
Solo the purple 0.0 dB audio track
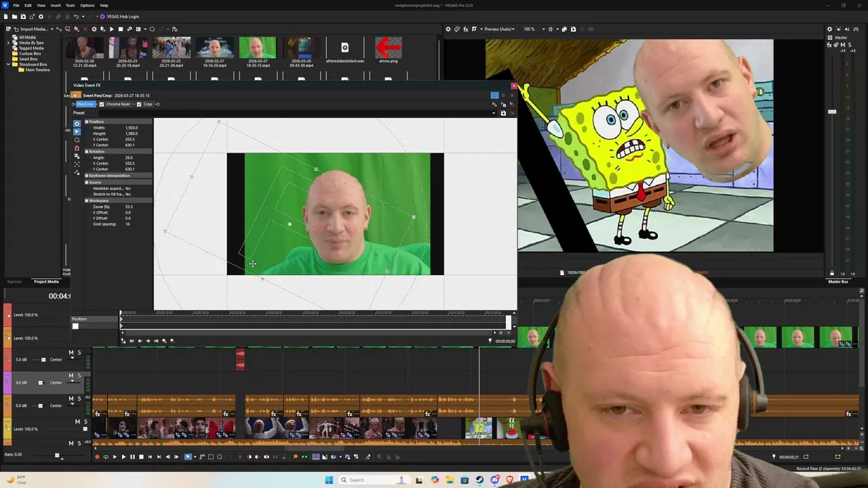pyautogui.click(x=79, y=375)
